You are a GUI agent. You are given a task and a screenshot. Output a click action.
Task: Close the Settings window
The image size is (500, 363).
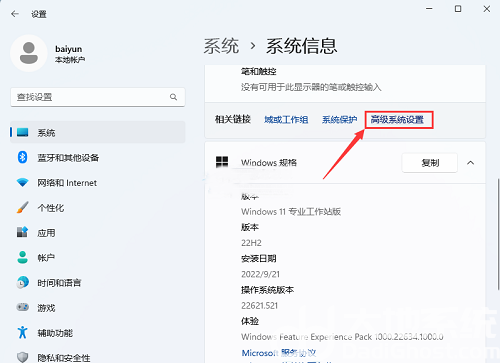tap(487, 9)
